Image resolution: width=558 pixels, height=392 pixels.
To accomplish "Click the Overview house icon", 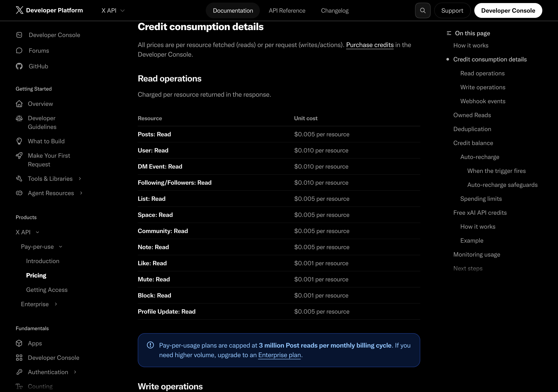I will click(x=19, y=104).
